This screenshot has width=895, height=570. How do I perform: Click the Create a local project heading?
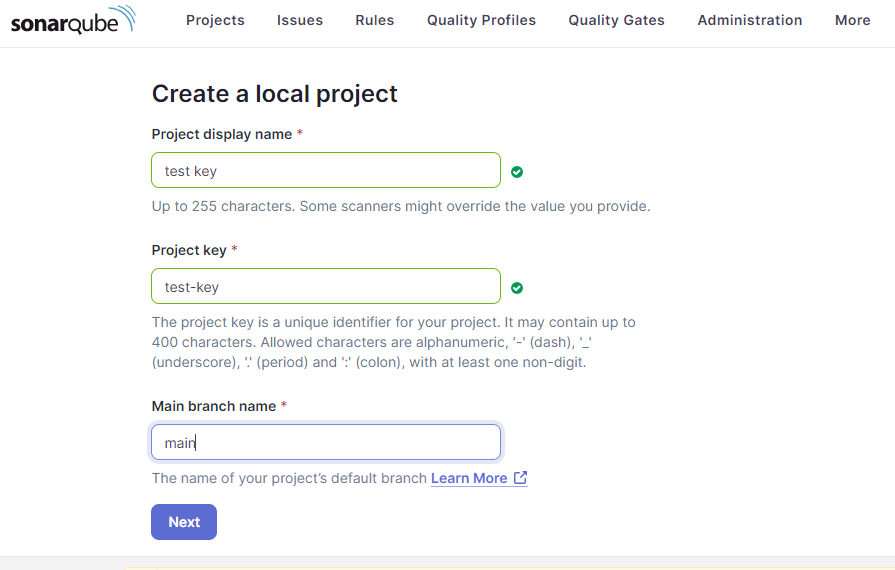[x=275, y=94]
